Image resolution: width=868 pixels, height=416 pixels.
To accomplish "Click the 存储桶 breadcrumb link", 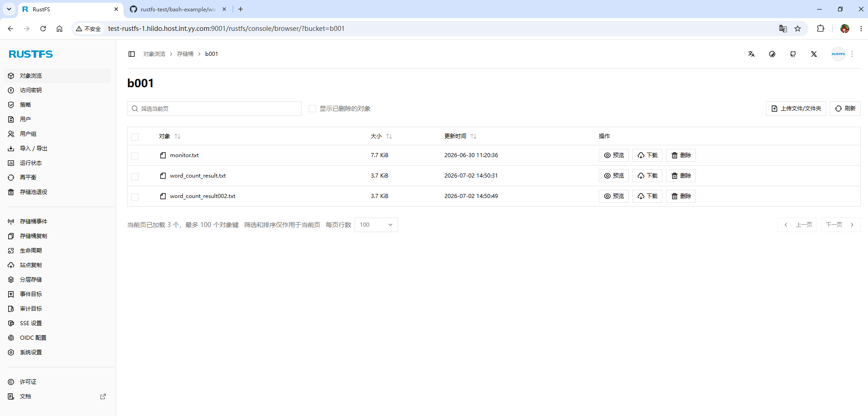I will pyautogui.click(x=185, y=54).
